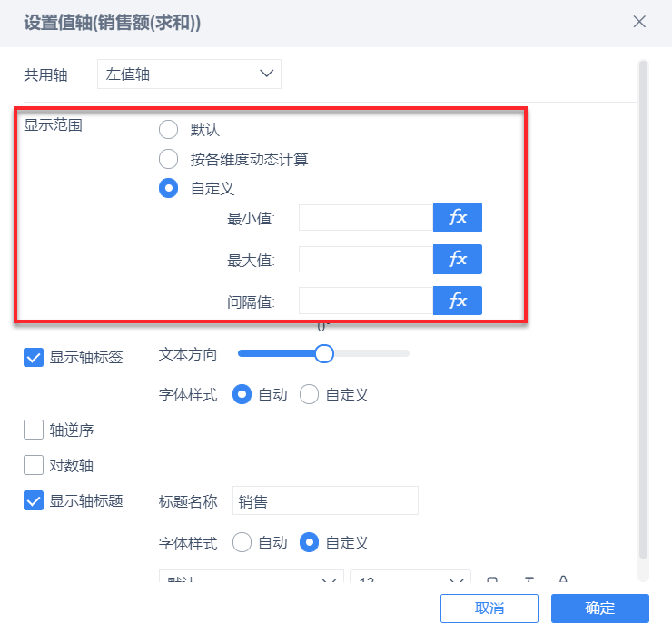Image resolution: width=672 pixels, height=633 pixels.
Task: Click the 最小值 input field
Action: [x=365, y=218]
